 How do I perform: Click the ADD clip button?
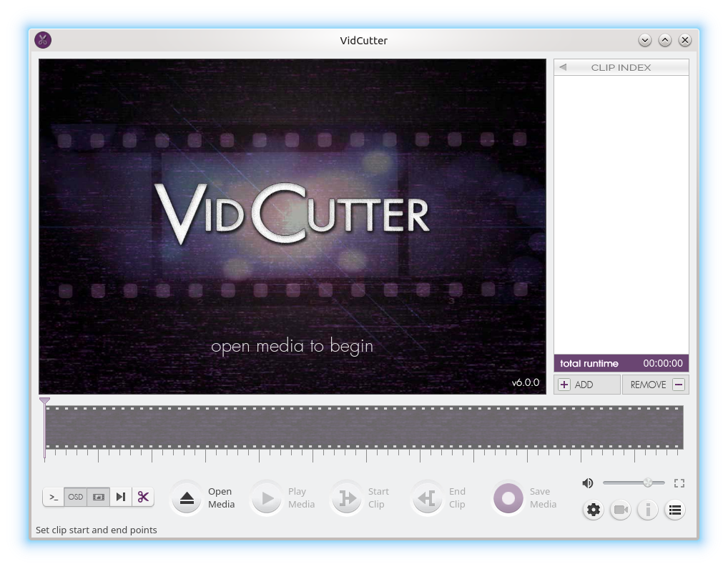pos(587,385)
